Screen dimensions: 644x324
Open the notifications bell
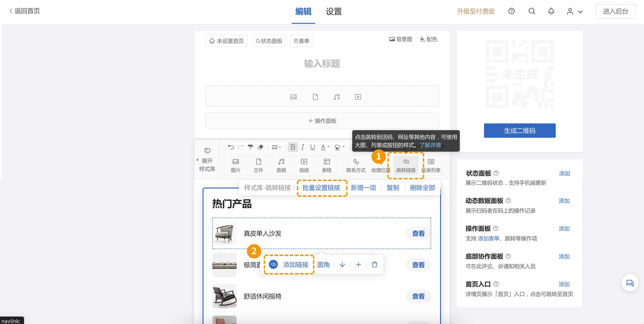[551, 11]
